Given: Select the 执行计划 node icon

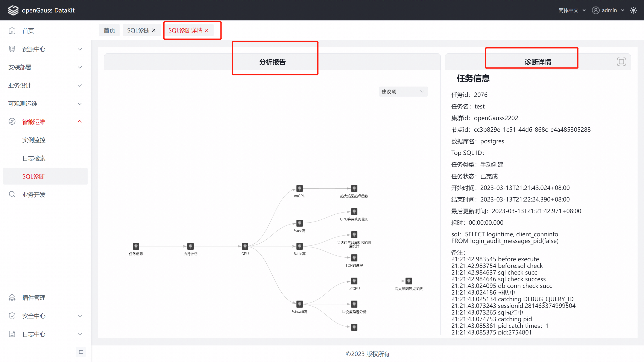Looking at the screenshot, I should (190, 246).
